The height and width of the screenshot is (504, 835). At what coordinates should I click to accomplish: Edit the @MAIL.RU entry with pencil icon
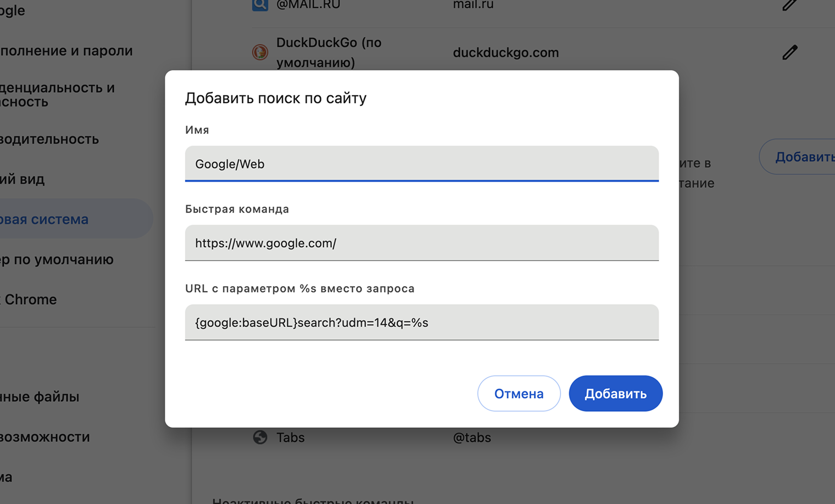point(789,5)
